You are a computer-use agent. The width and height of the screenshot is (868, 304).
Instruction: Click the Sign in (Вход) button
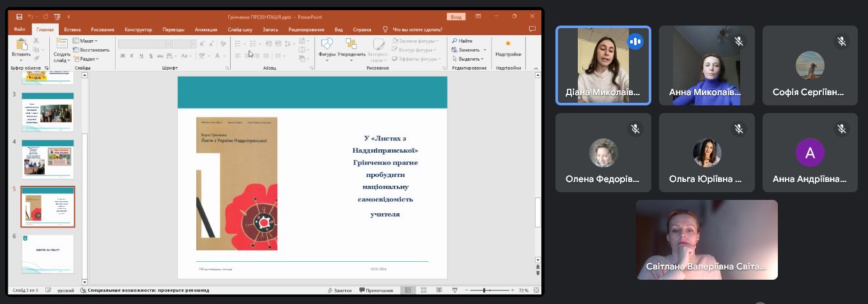(x=456, y=17)
